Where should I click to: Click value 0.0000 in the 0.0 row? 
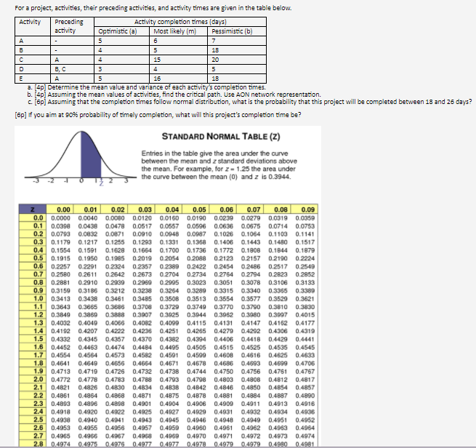click(60, 218)
